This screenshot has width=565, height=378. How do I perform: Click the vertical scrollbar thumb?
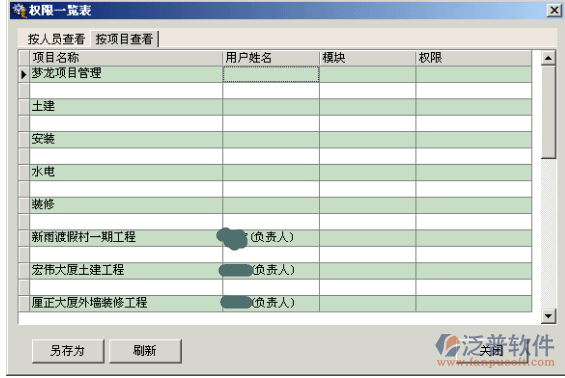click(x=548, y=112)
